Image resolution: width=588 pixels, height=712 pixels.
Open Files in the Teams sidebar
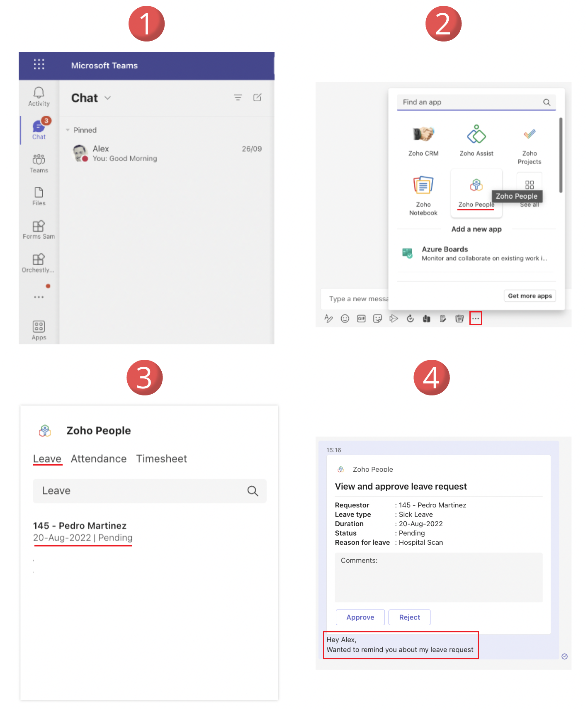click(39, 196)
